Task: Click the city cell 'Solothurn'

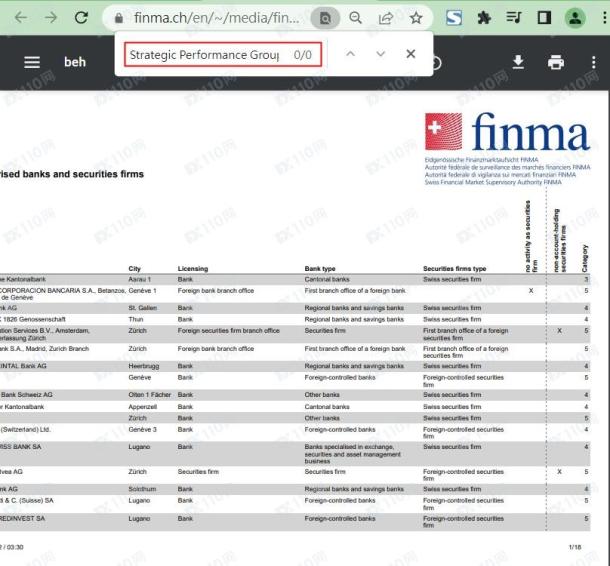Action: pos(142,489)
